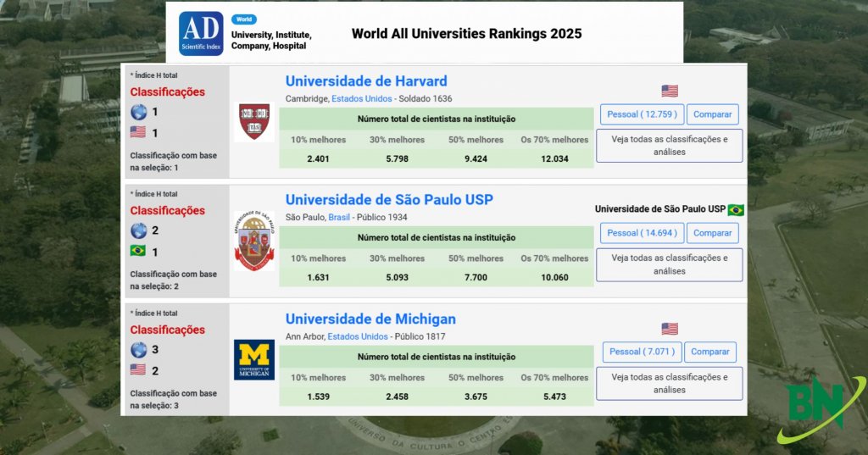Open Michigan's Veja todas as classificações button
Screen dimensions: 868x455
[x=670, y=383]
